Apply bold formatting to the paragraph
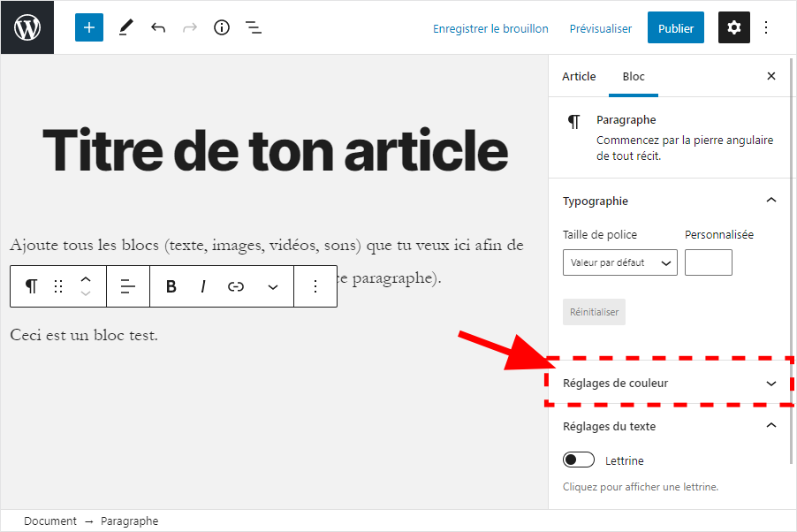Screen dimensions: 797x532 [x=171, y=286]
